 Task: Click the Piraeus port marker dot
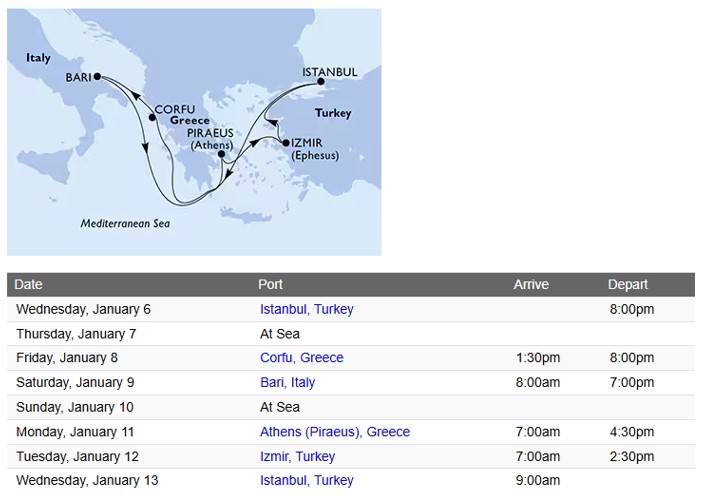click(236, 154)
